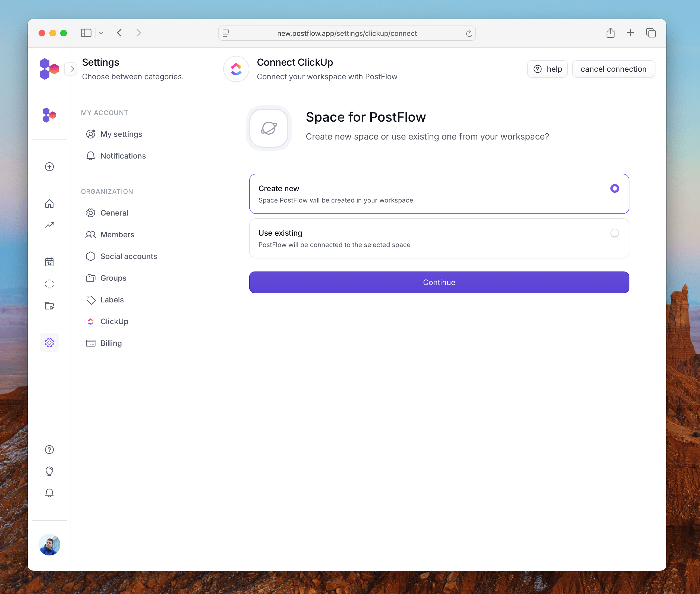This screenshot has height=594, width=700.
Task: Show tab overview icon
Action: [x=651, y=33]
